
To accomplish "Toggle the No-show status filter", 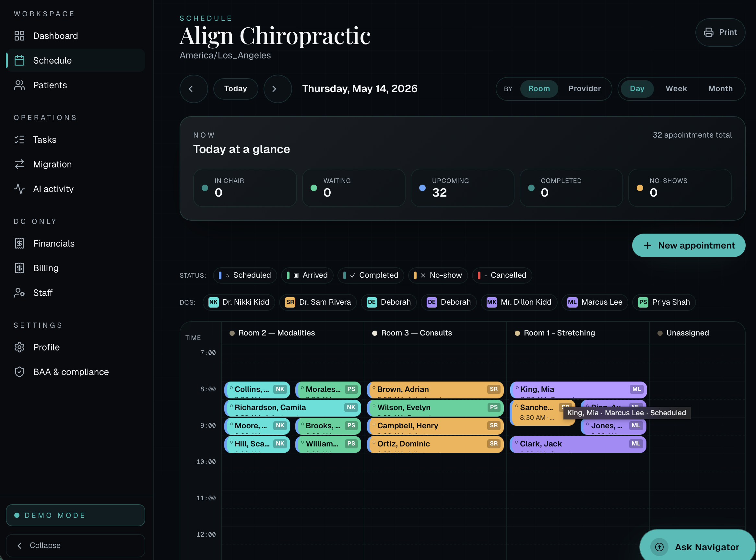I will [x=438, y=275].
